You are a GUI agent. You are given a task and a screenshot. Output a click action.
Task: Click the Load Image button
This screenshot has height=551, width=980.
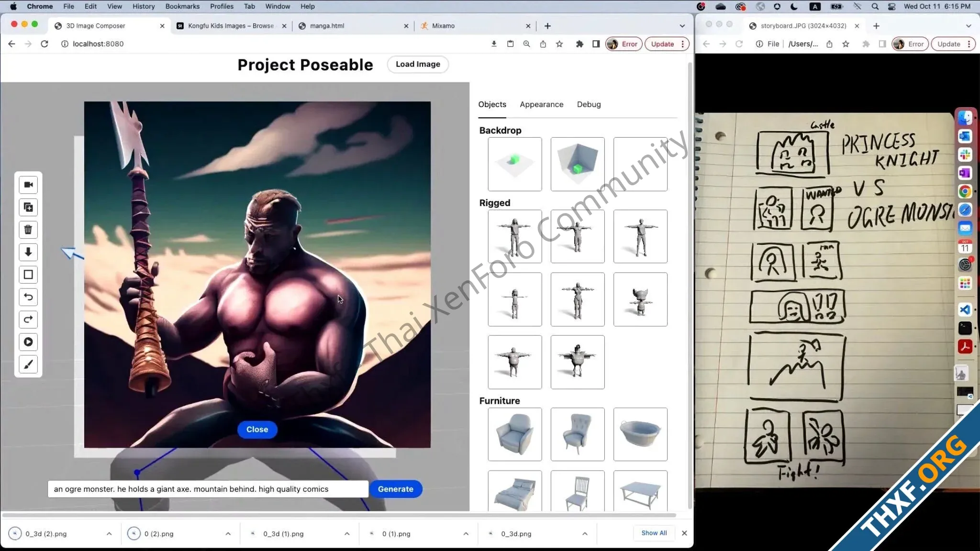click(x=417, y=64)
